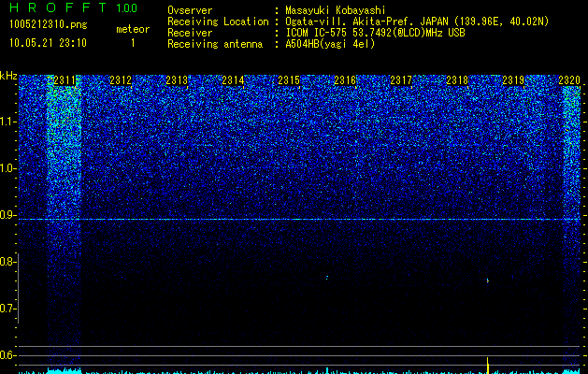This screenshot has height=374, width=588.
Task: Click the faint echo dot near 2316
Action: click(327, 278)
